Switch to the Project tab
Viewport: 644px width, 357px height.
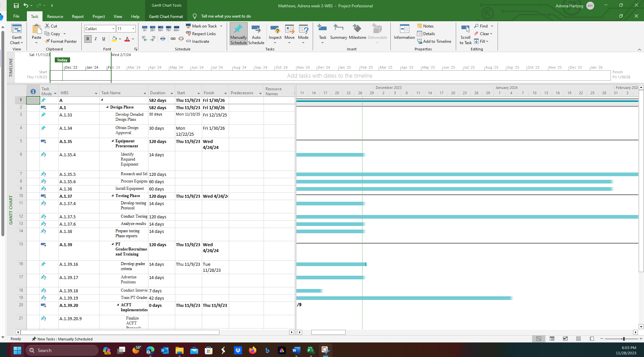(99, 16)
